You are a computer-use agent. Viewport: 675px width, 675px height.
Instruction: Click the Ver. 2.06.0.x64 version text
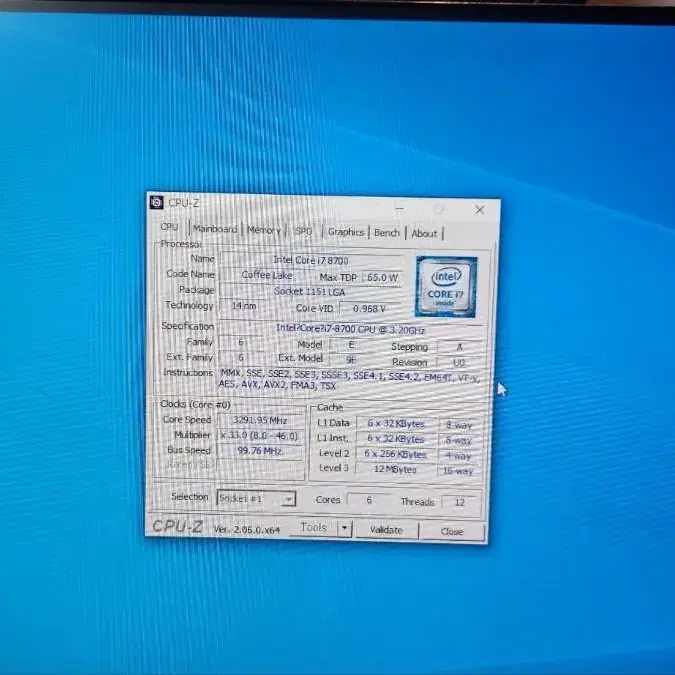point(247,529)
